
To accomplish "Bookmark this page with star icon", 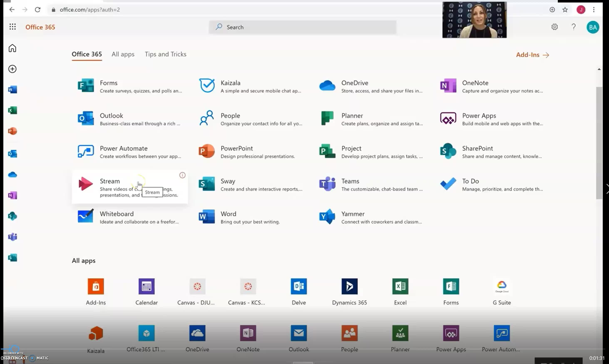I will tap(565, 10).
